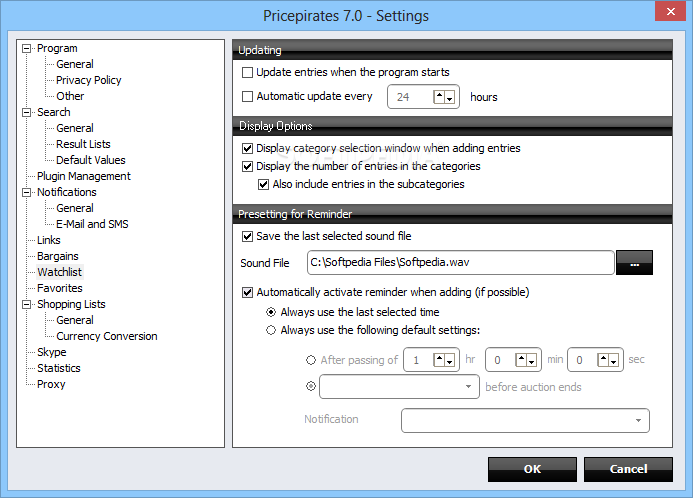The width and height of the screenshot is (693, 498).
Task: Select the Search tree node label
Action: click(53, 112)
